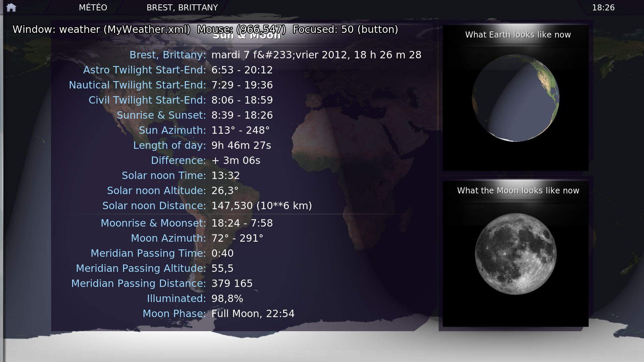The image size is (644, 362).
Task: Click 'What the Moon looks like now' title
Action: click(518, 191)
